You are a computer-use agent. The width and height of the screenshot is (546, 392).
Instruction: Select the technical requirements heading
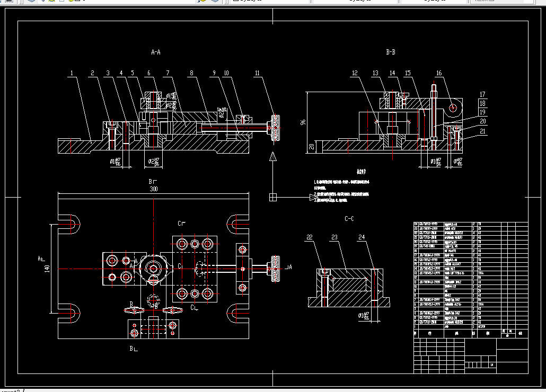pos(362,172)
